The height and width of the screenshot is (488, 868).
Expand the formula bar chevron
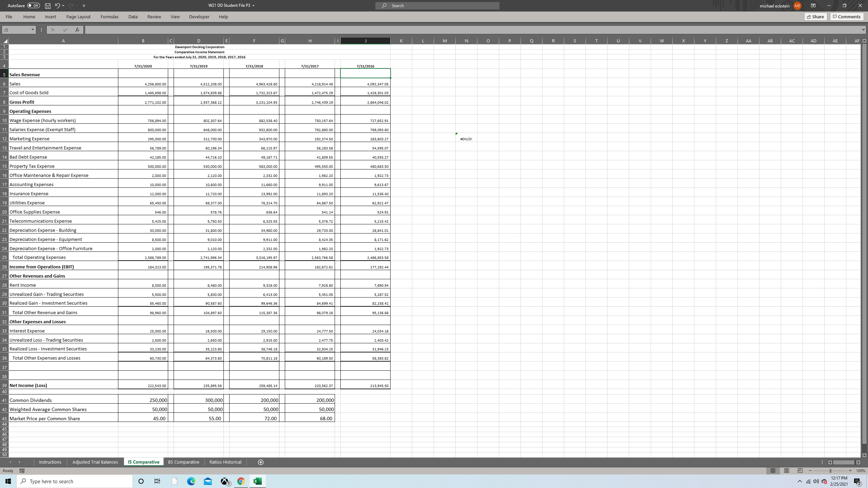click(x=863, y=30)
